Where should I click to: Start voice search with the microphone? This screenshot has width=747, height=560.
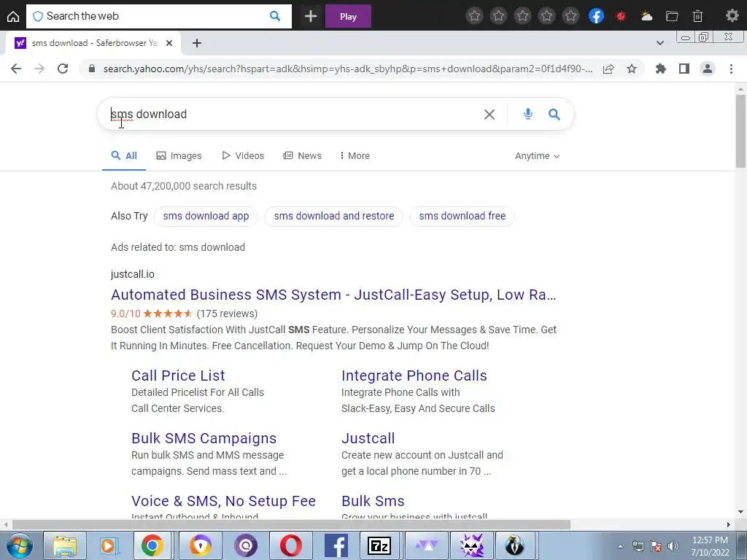[x=528, y=114]
